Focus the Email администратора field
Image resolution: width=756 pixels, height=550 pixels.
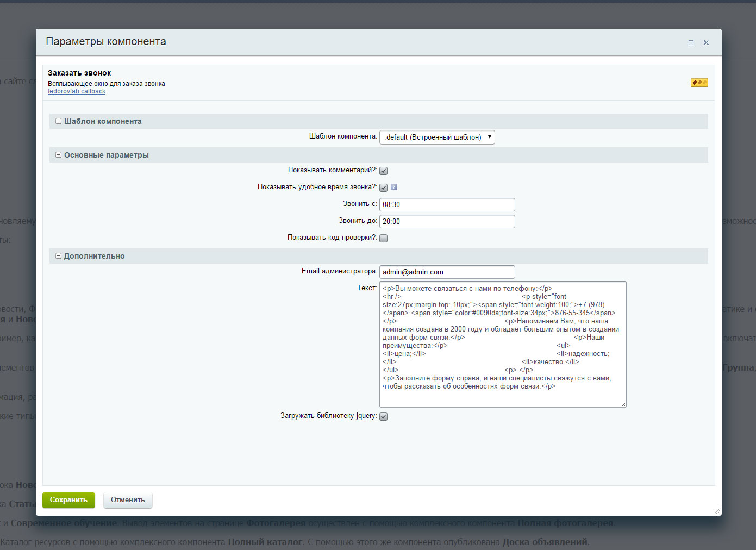(x=447, y=272)
